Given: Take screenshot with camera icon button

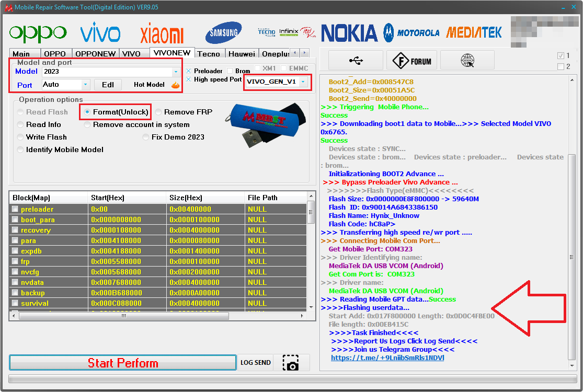Looking at the screenshot, I should click(291, 363).
